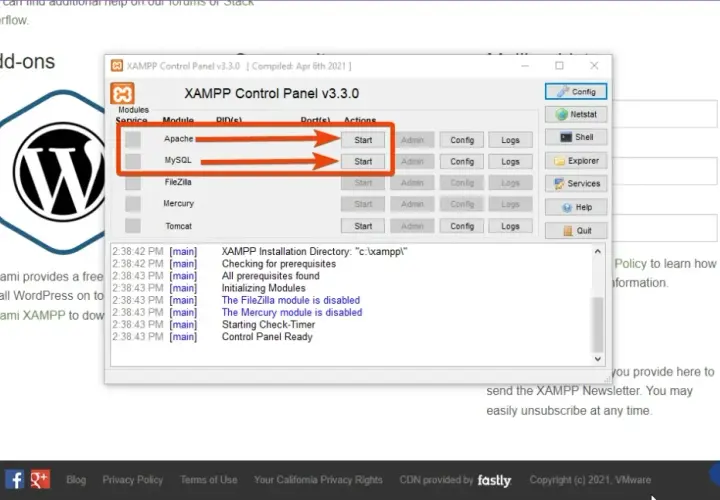The width and height of the screenshot is (720, 500).
Task: View Logs for MySQL
Action: click(510, 162)
